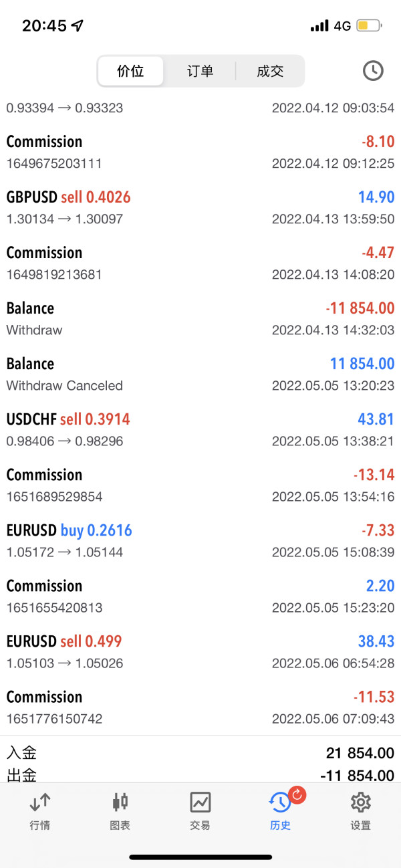Open the GBPUSD sell 0.4026 trade
The image size is (401, 868).
(x=200, y=207)
